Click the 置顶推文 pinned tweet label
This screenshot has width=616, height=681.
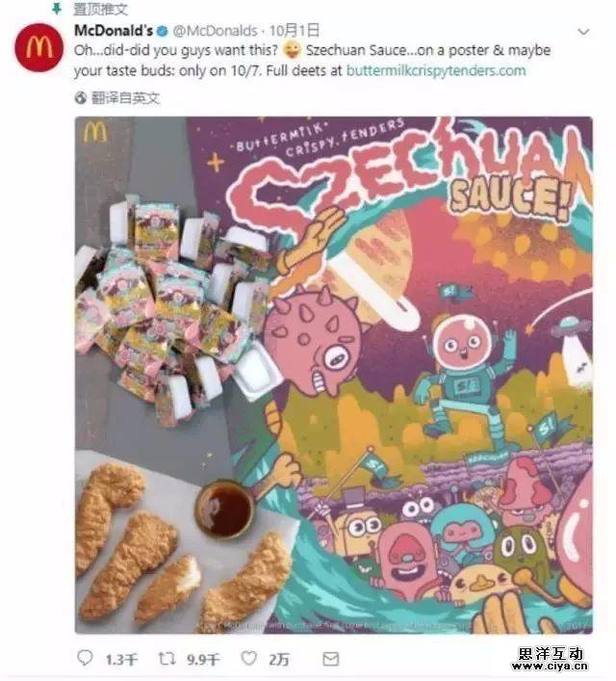click(101, 9)
